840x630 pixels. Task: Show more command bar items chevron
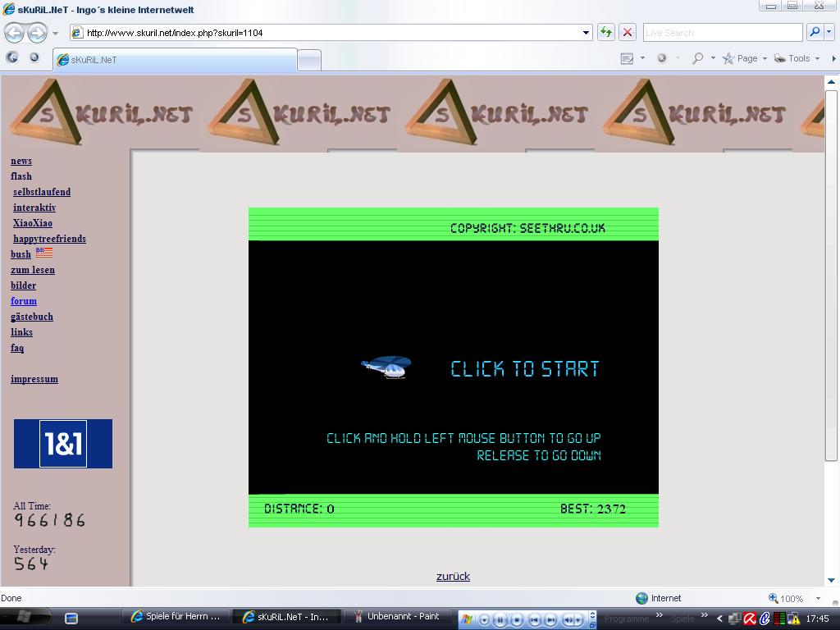tap(833, 58)
